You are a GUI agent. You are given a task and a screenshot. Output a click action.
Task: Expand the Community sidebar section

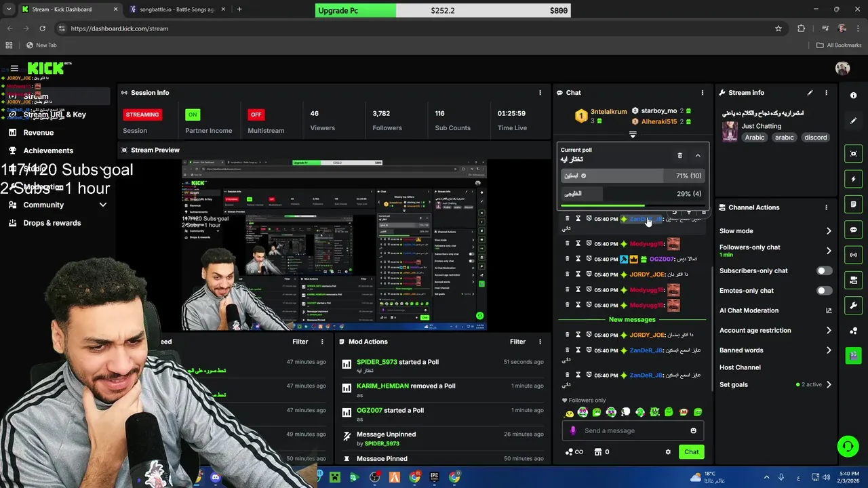coord(103,205)
